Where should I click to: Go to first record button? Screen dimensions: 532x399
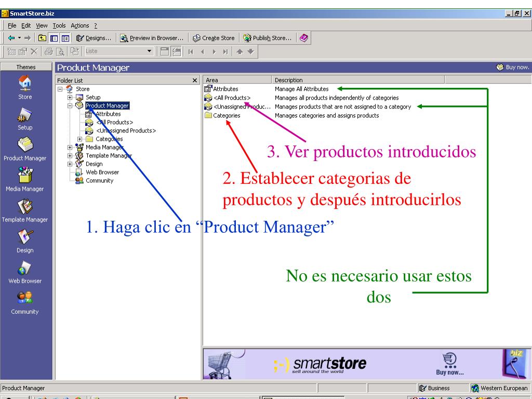coord(191,51)
